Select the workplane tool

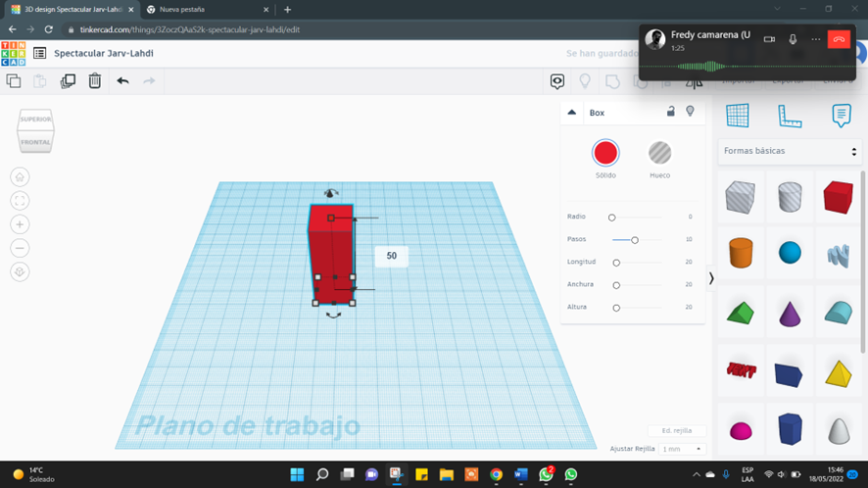click(738, 116)
